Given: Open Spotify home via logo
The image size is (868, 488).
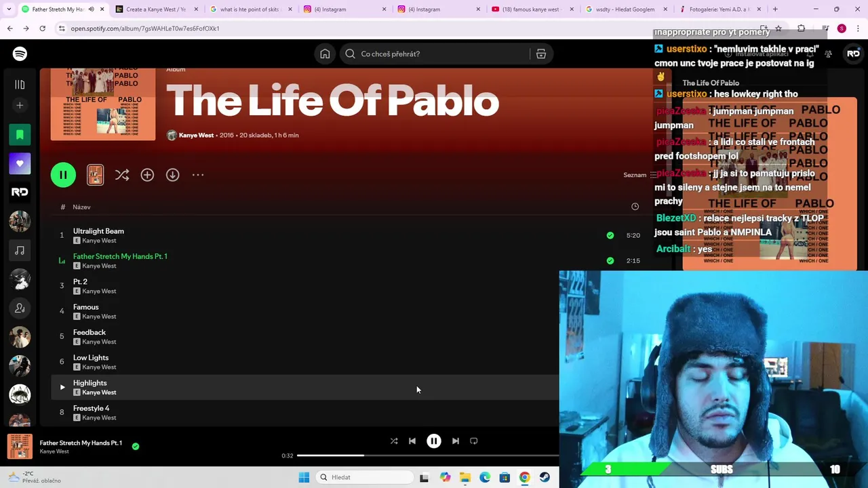Looking at the screenshot, I should pos(20,54).
